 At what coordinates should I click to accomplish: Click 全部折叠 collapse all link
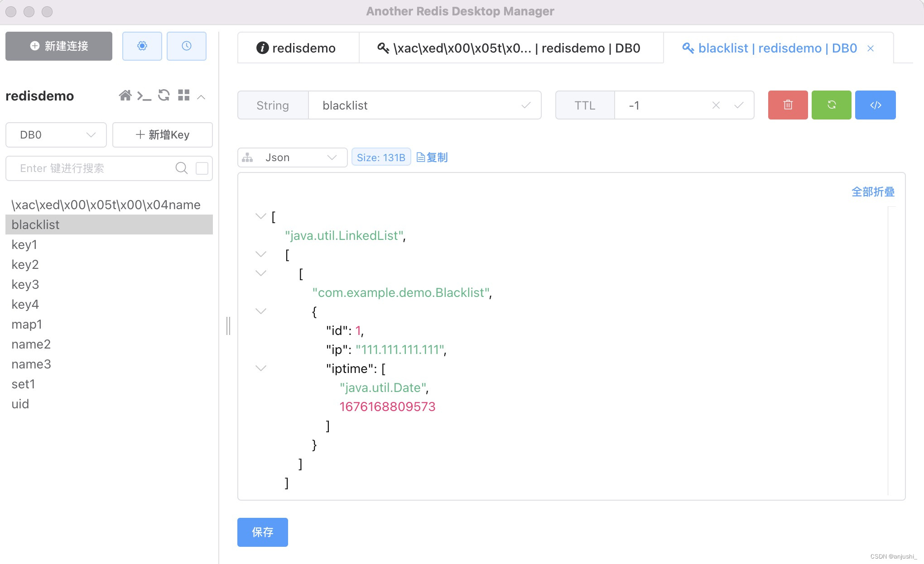pos(872,192)
